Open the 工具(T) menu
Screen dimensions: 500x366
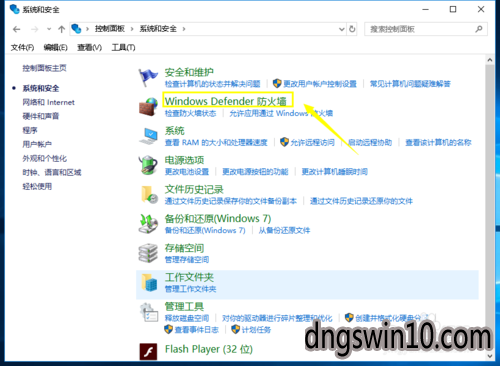tap(123, 48)
